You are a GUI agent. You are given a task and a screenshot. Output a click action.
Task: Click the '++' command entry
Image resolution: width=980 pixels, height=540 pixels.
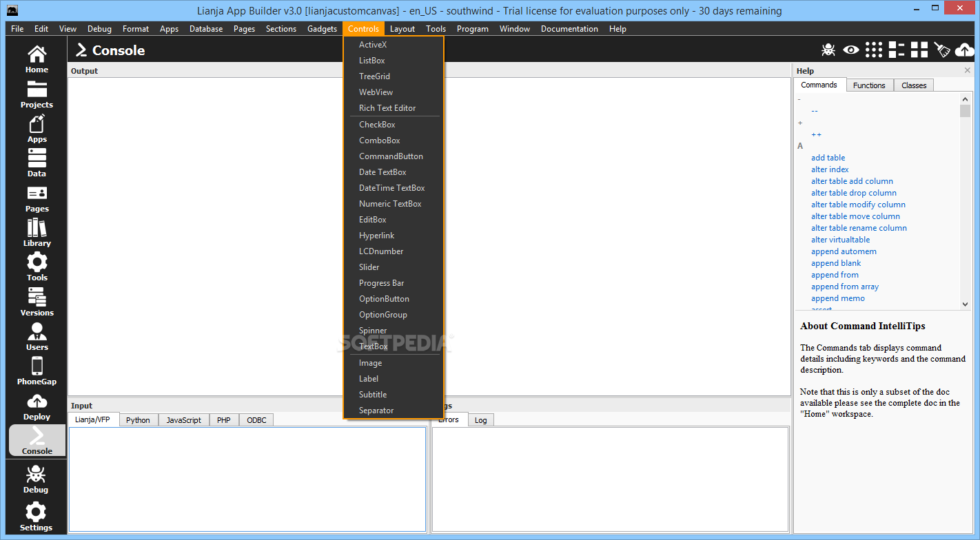[816, 134]
